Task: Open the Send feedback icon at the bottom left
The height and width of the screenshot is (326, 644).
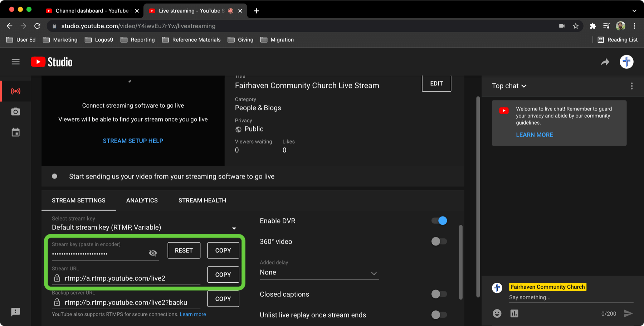Action: click(15, 312)
